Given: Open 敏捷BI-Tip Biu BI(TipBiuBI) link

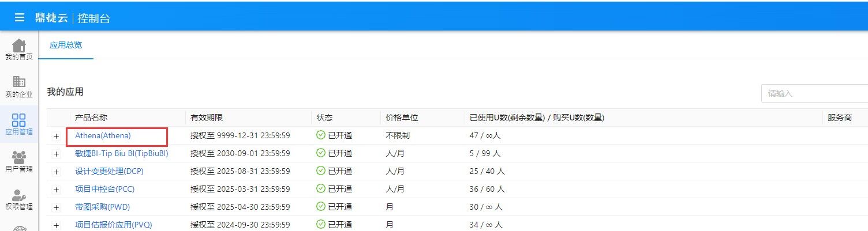Looking at the screenshot, I should 122,153.
